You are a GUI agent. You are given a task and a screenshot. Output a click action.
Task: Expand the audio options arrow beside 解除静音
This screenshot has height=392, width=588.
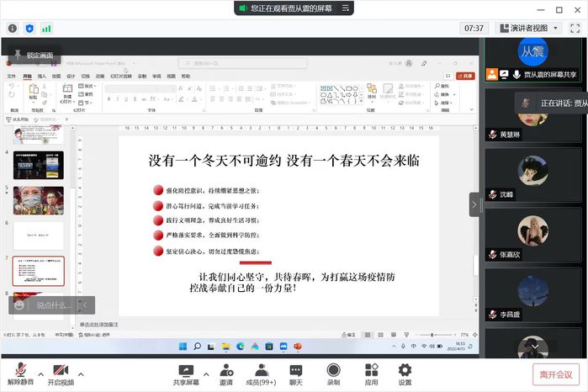40,373
